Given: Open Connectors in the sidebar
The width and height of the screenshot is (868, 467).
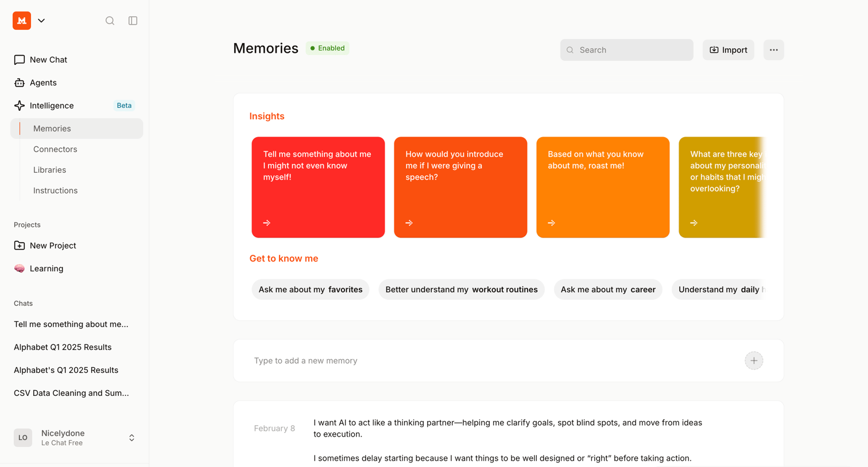Looking at the screenshot, I should click(x=55, y=149).
